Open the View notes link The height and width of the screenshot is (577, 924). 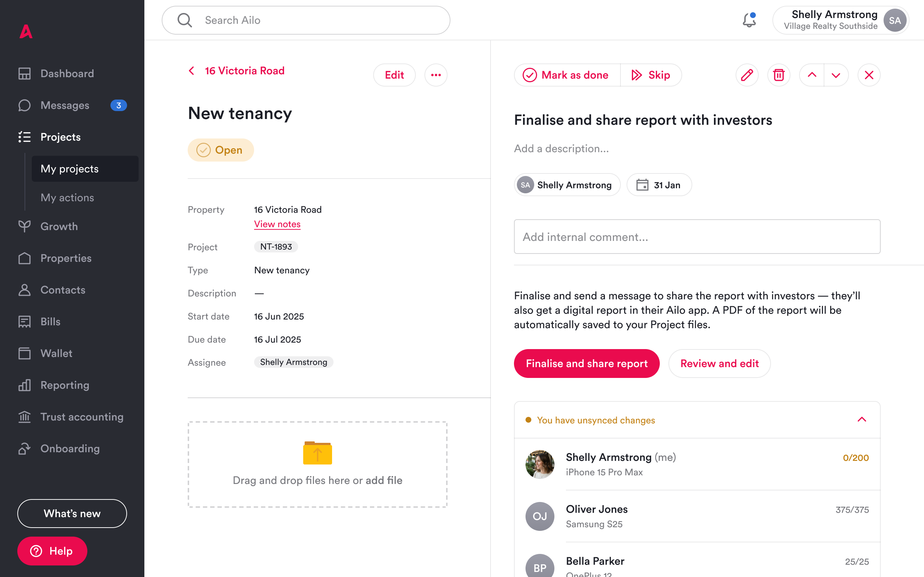click(277, 224)
